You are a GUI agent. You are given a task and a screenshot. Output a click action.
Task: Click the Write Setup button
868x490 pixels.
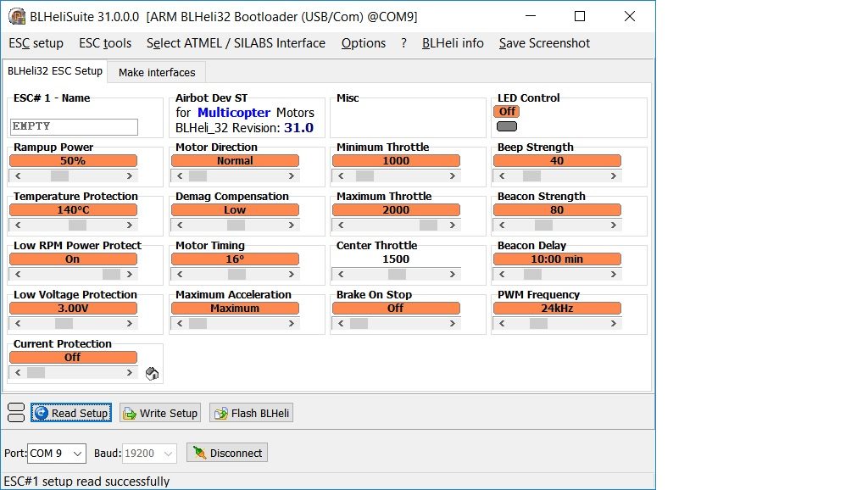tap(160, 413)
